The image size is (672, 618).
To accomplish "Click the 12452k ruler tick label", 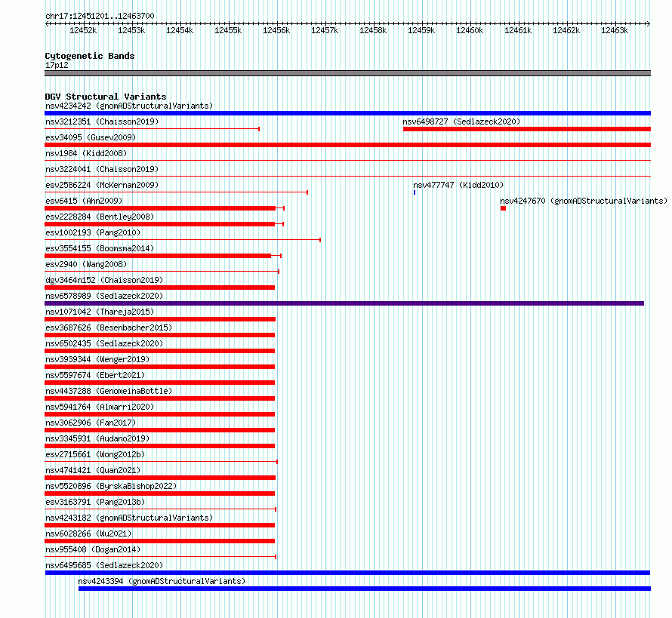I will 83,30.
